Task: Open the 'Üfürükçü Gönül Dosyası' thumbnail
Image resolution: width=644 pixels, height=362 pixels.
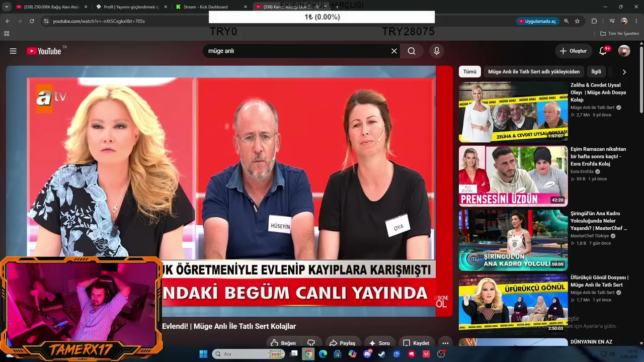Action: (x=513, y=304)
